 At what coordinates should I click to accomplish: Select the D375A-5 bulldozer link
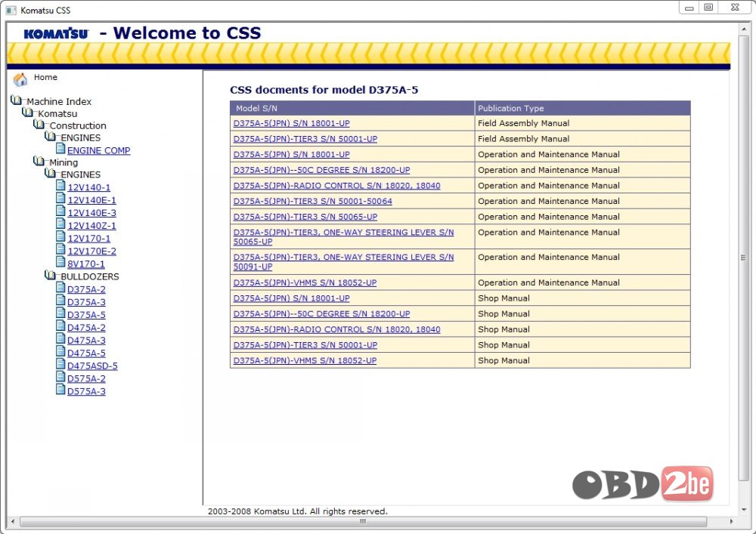(86, 315)
